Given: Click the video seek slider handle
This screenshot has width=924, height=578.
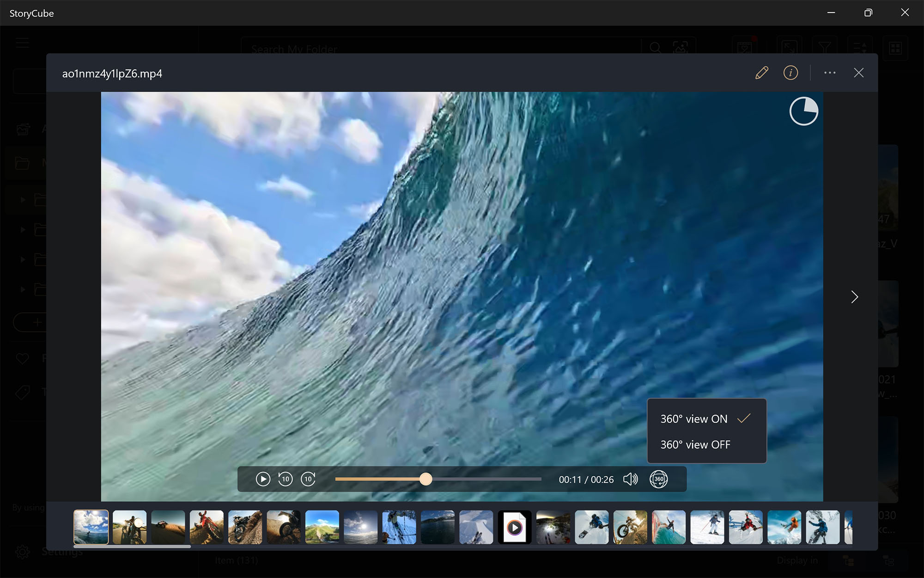Looking at the screenshot, I should (426, 479).
